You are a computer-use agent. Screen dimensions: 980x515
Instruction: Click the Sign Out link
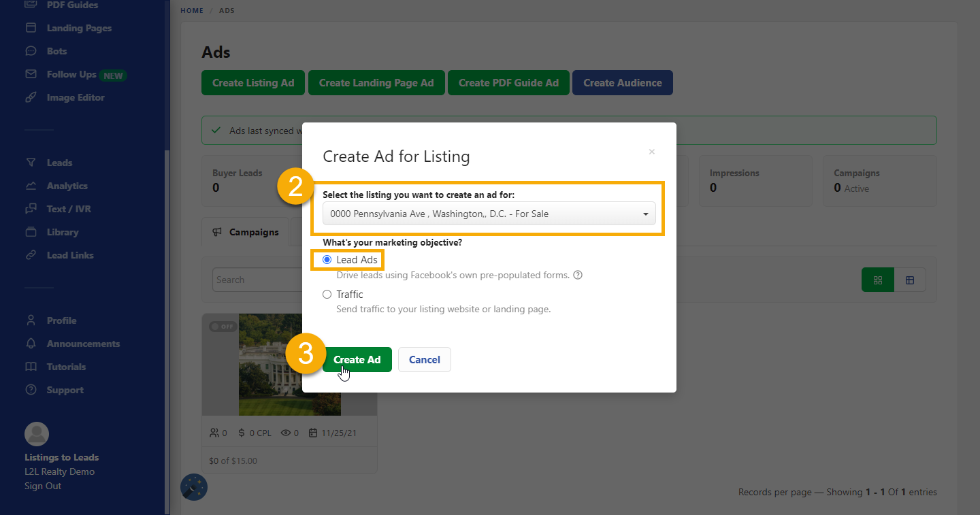43,486
